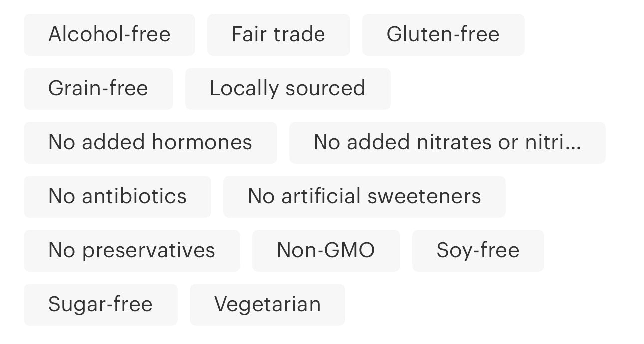This screenshot has width=644, height=344.
Task: Filter results by Soy-free
Action: coord(478,251)
